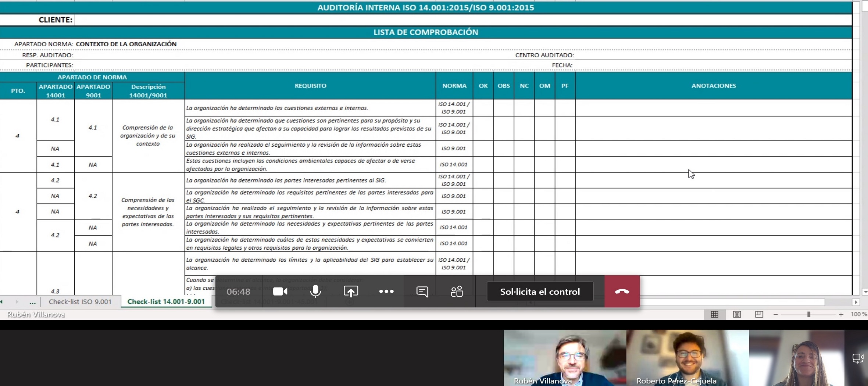The image size is (868, 386).
Task: Click FECHA label
Action: point(562,65)
